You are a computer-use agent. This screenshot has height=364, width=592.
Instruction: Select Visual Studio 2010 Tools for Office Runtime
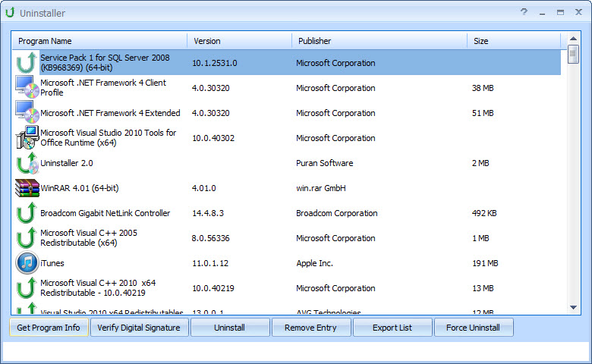[108, 138]
